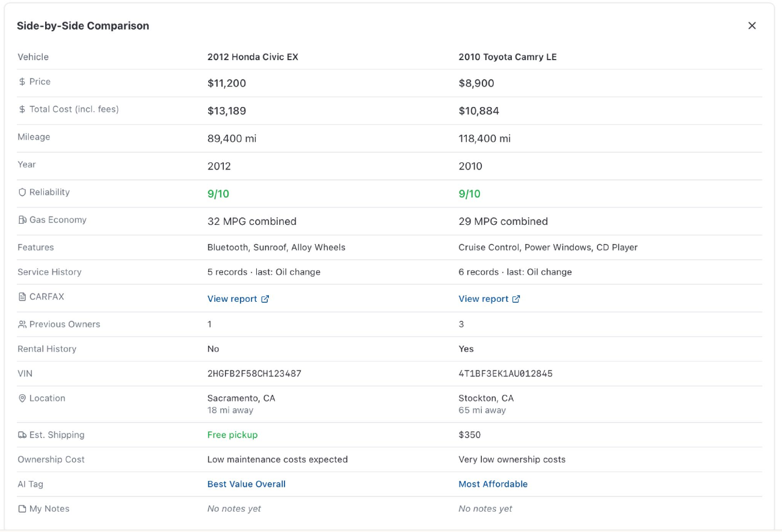Viewport: 782px width, 532px height.
Task: Click Stockton, CA location
Action: [486, 398]
